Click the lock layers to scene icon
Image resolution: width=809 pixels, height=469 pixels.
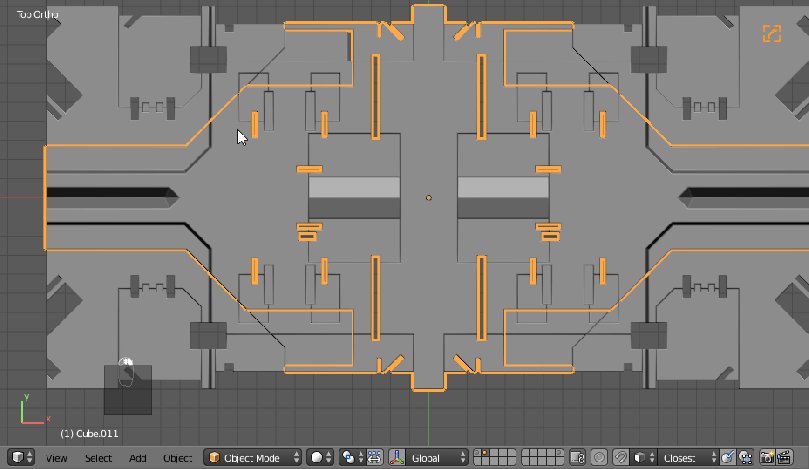(577, 457)
